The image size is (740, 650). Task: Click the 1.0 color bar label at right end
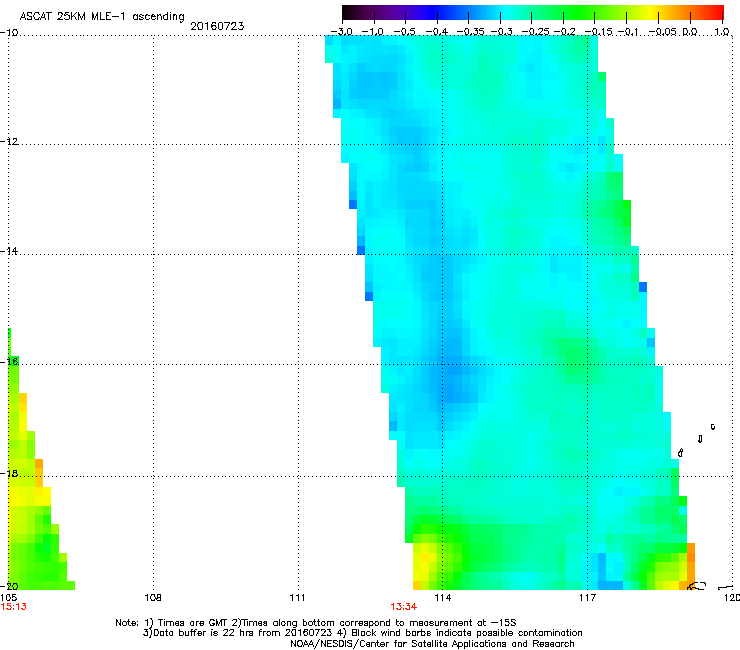point(722,32)
